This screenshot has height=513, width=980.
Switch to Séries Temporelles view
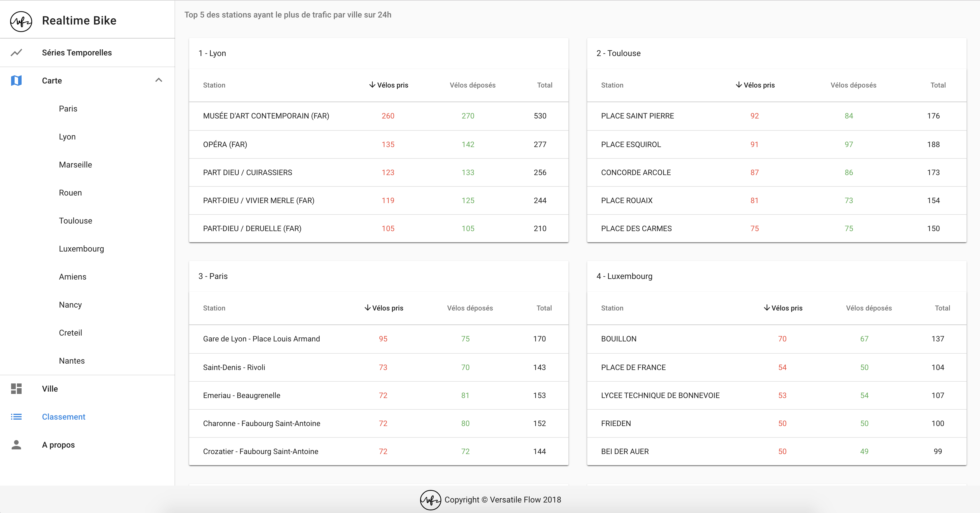coord(77,53)
